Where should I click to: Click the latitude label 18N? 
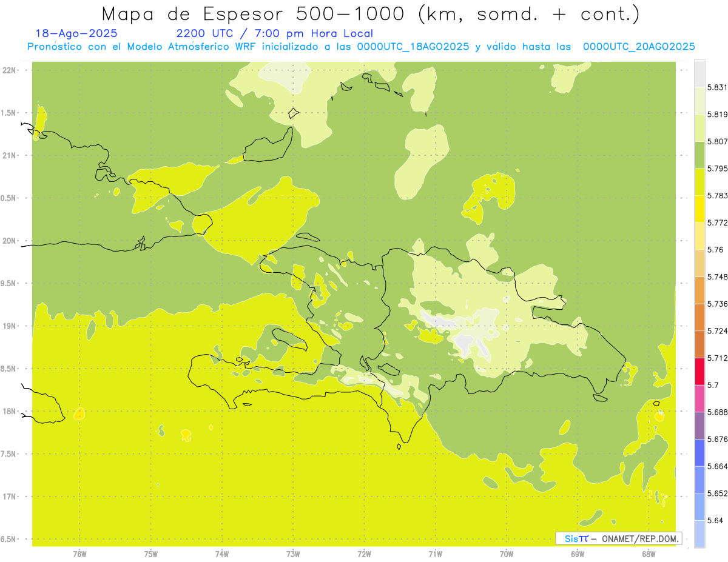click(x=9, y=411)
